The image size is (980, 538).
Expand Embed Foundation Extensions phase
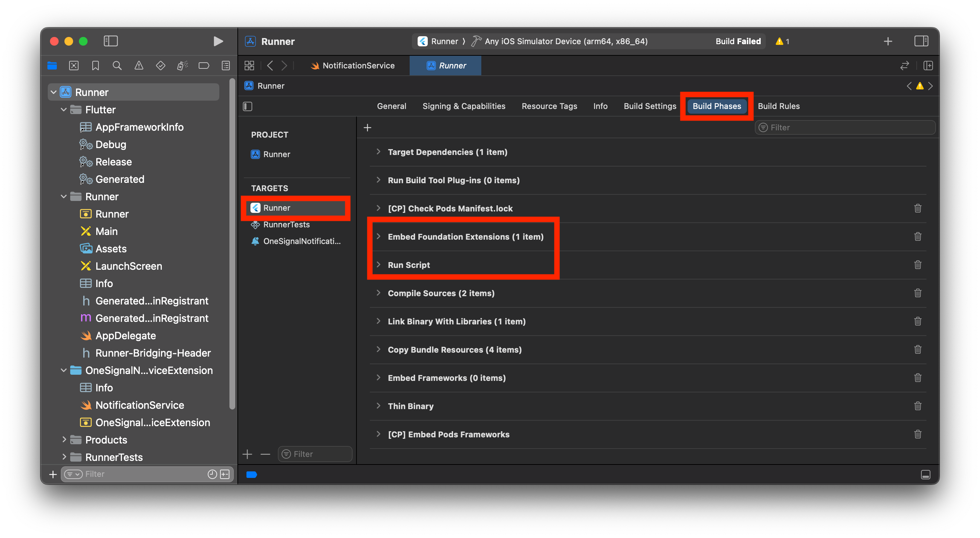point(378,236)
